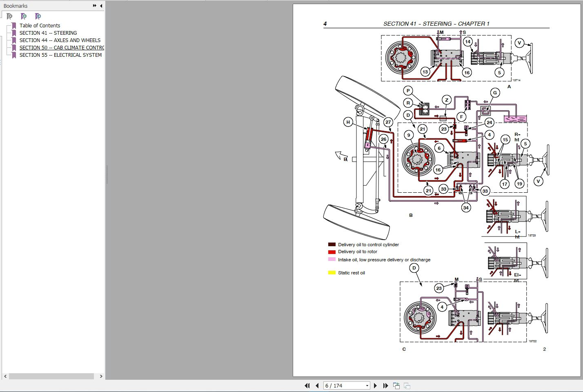
Task: Open bookmark SECTION 44 -- AXLES AND WHEELS
Action: (60, 40)
